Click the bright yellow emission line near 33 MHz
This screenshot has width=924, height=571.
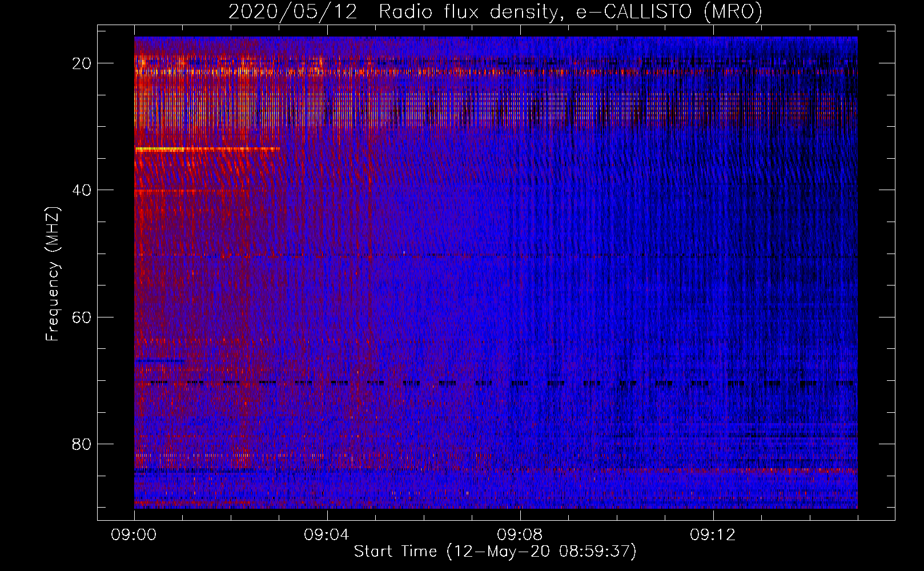coord(207,148)
